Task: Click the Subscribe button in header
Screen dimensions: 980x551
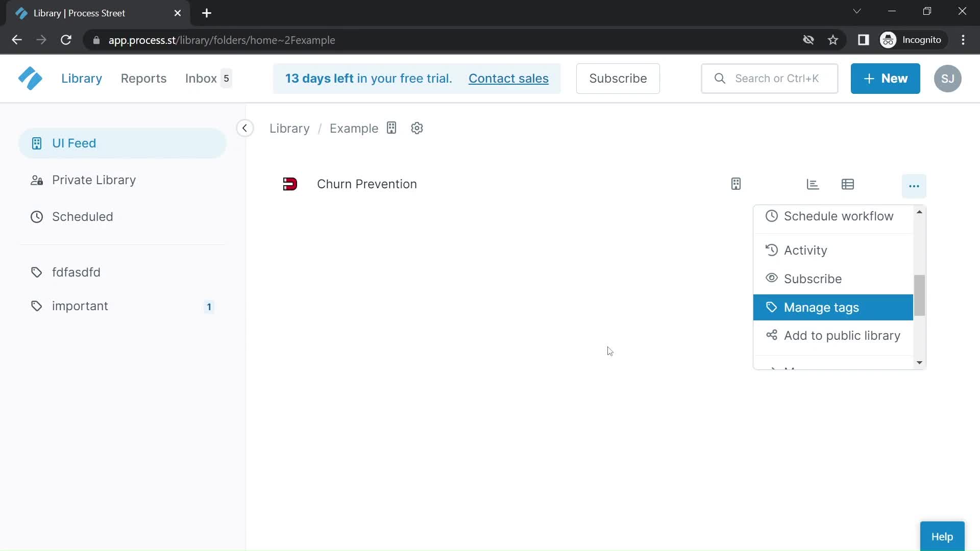Action: (618, 78)
